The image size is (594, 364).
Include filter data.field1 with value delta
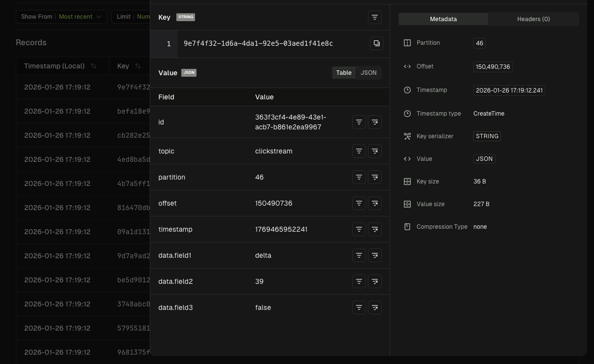[359, 255]
